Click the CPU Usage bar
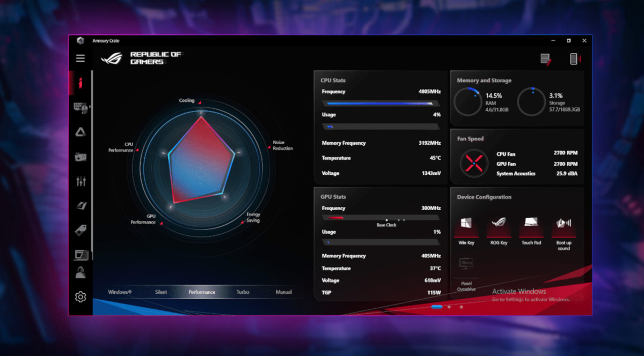644x356 pixels. (381, 127)
